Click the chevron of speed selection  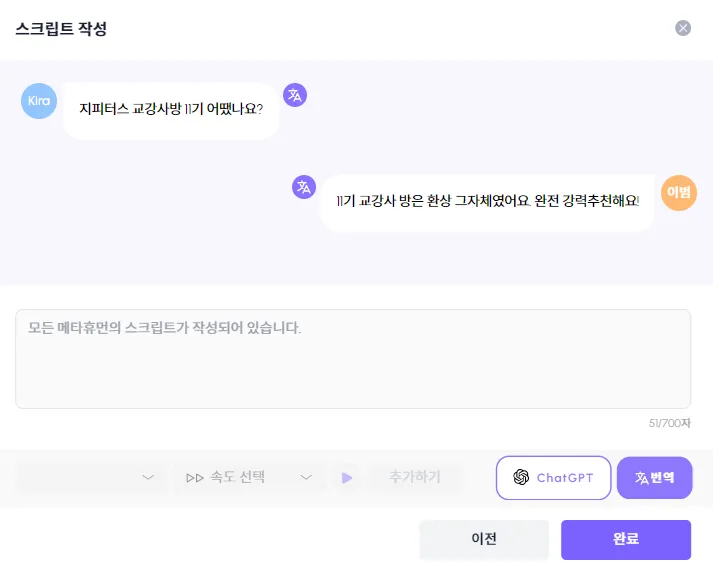pyautogui.click(x=306, y=477)
